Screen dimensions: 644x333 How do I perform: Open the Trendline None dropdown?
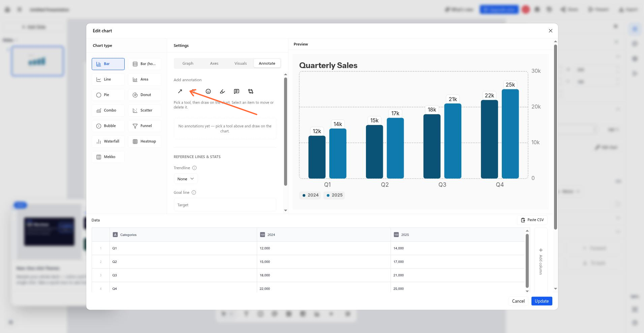(x=186, y=179)
